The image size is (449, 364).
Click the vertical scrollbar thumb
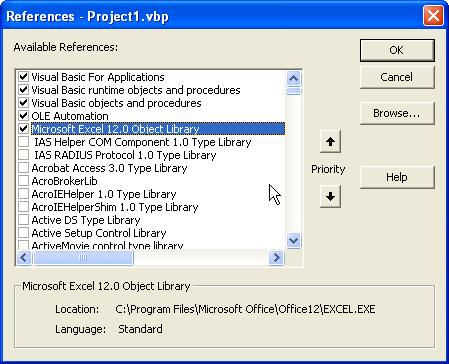293,91
